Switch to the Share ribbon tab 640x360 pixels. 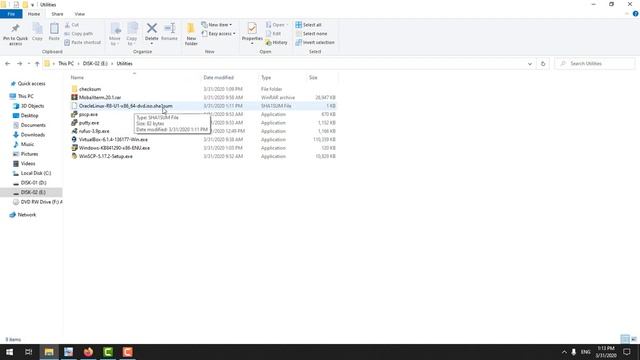click(57, 14)
